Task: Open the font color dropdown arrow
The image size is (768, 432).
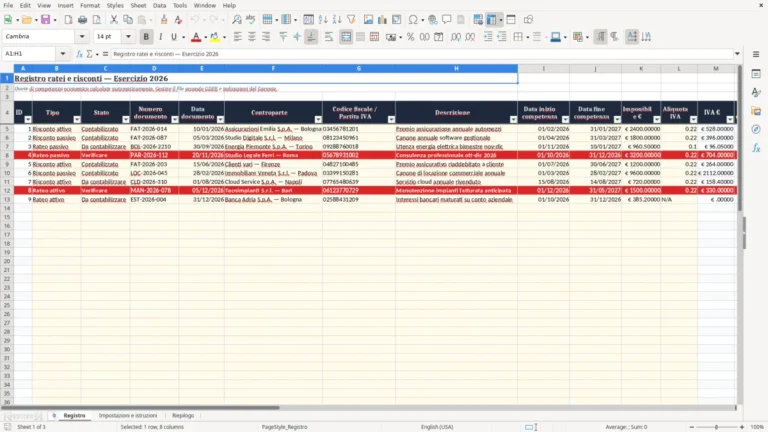Action: [x=205, y=37]
